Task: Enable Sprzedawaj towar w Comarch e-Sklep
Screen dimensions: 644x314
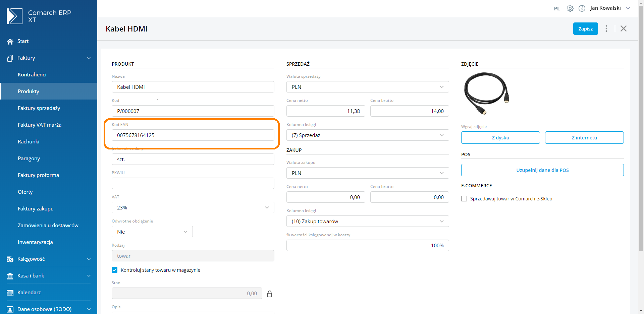Action: point(464,199)
